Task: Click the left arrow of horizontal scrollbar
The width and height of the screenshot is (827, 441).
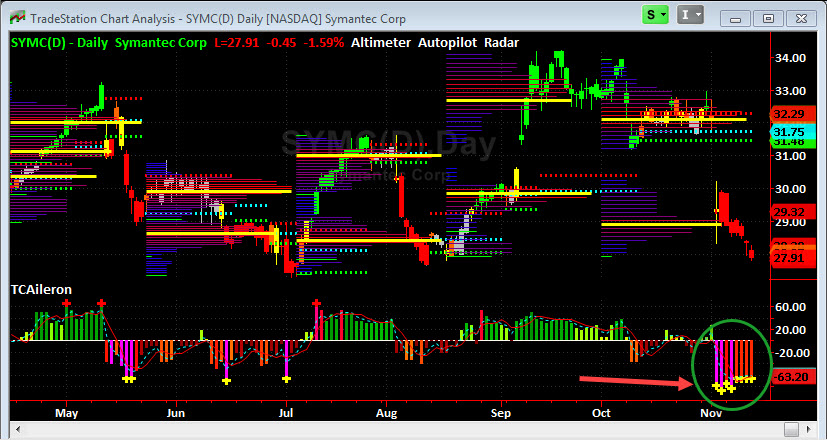Action: (20, 428)
